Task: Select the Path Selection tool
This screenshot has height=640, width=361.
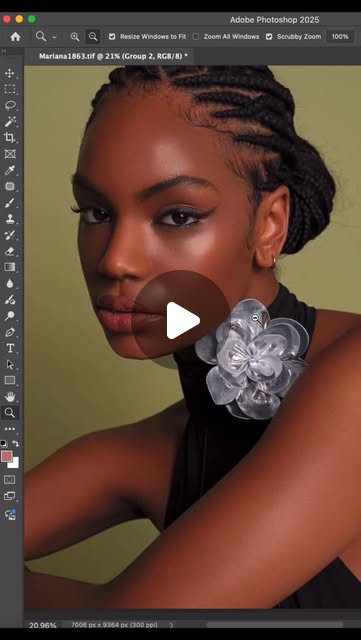Action: pos(10,364)
